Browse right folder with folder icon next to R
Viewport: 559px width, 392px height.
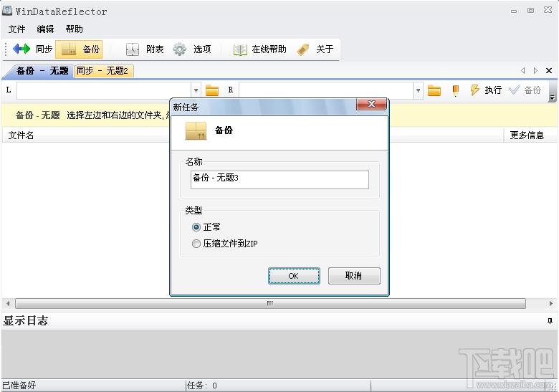pos(434,90)
